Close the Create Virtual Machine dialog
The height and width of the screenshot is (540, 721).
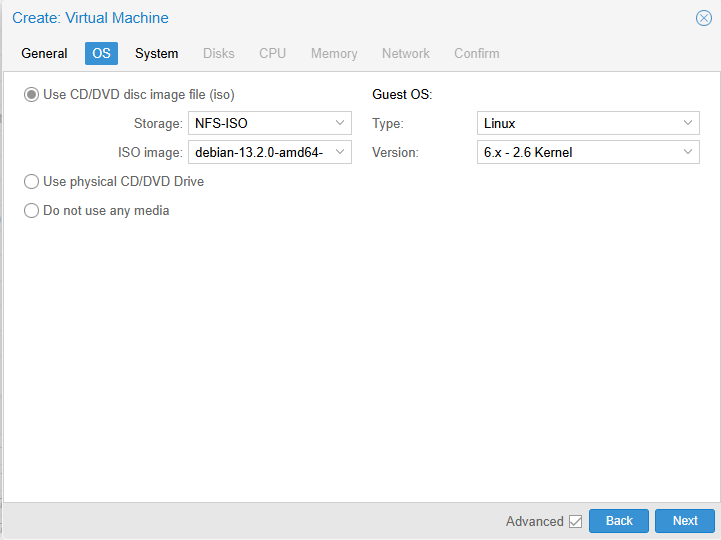point(703,18)
